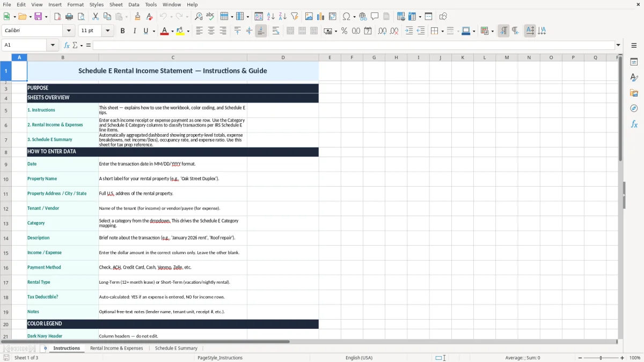Insert a Comment bubble icon
This screenshot has width=644, height=362.
[x=375, y=17]
